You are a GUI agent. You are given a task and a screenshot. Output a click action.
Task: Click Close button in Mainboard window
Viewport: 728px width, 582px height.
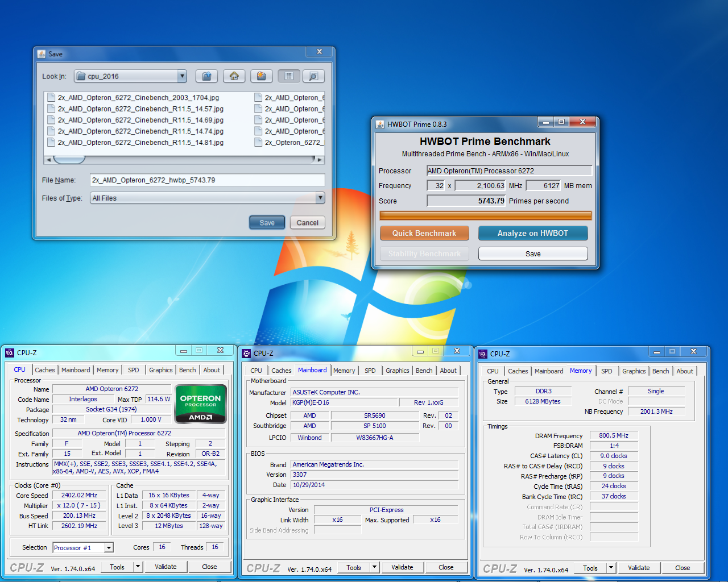446,567
